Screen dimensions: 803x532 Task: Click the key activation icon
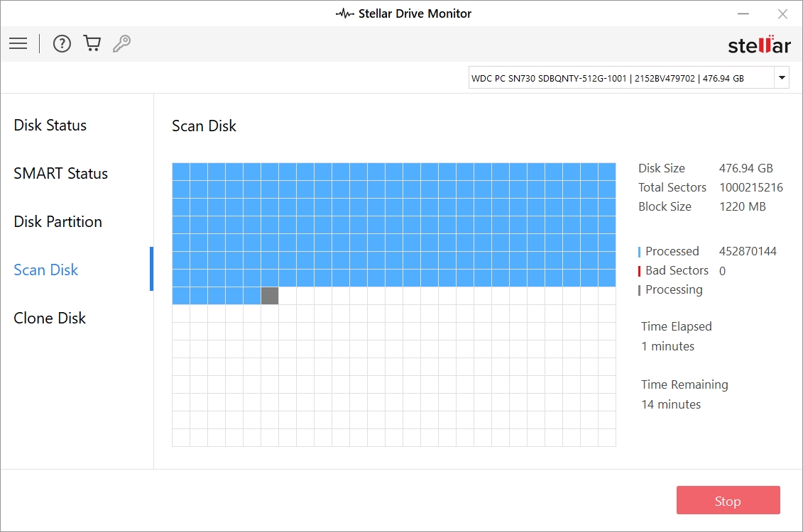click(x=121, y=44)
